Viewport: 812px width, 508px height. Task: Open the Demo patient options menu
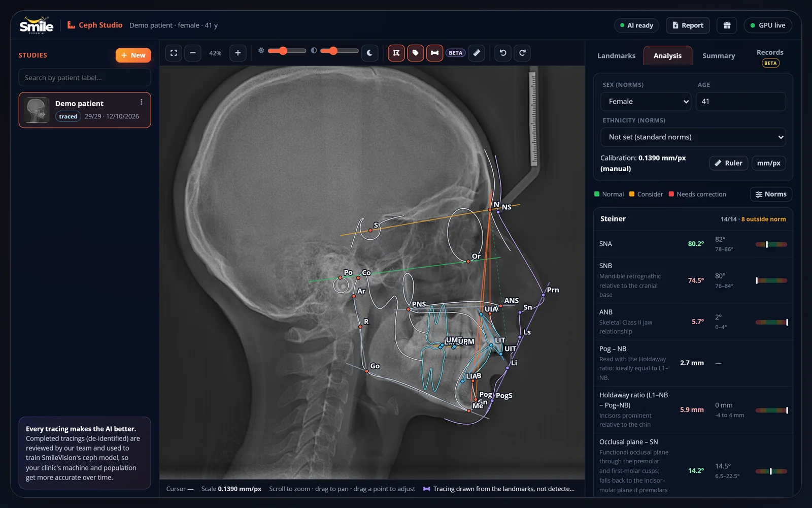(142, 102)
